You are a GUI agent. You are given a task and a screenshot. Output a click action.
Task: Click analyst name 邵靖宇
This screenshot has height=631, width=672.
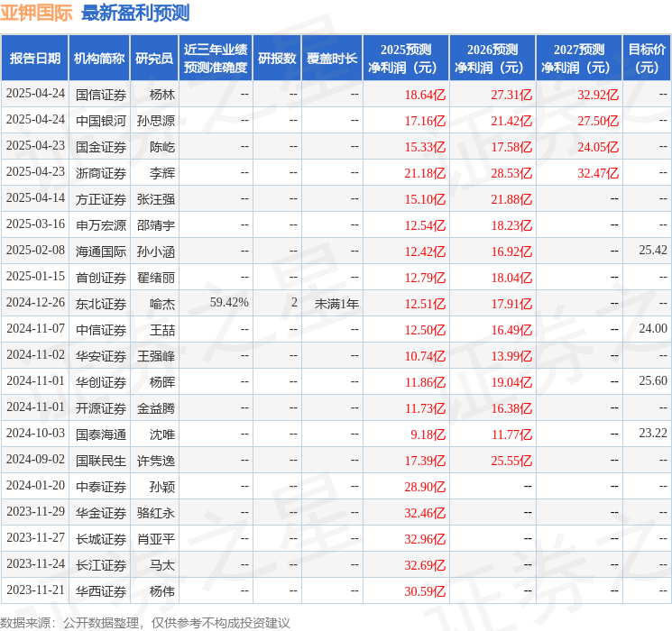pos(156,225)
